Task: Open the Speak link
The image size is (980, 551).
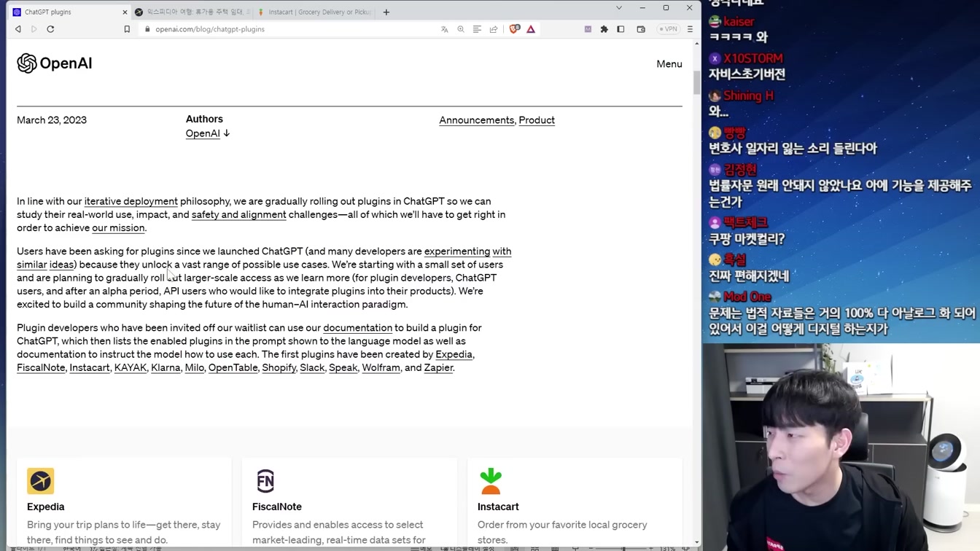Action: [x=343, y=367]
